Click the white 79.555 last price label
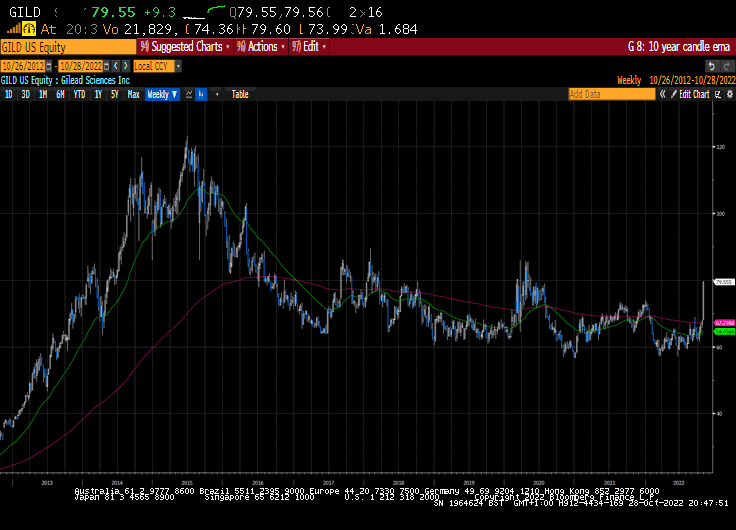This screenshot has width=736, height=530. point(724,282)
